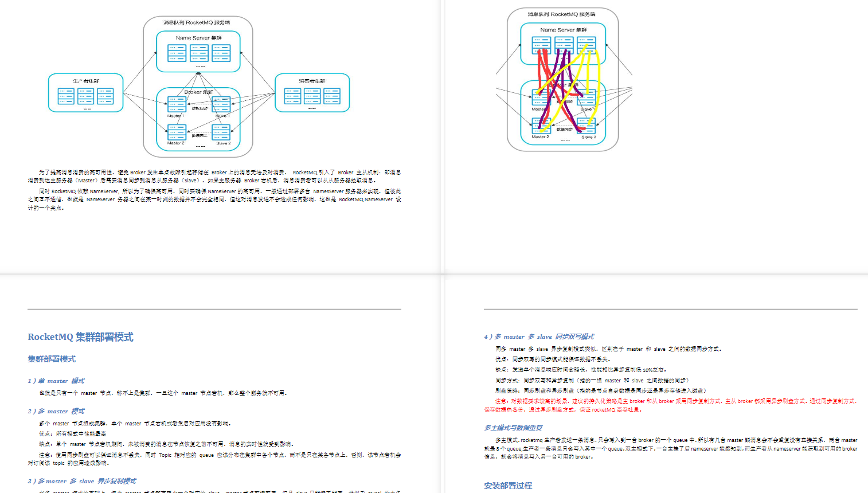868x493 pixels.
Task: Click the paragraph starting '多主模式,rocketmq 生产者发送一条消息'
Action: [671, 448]
